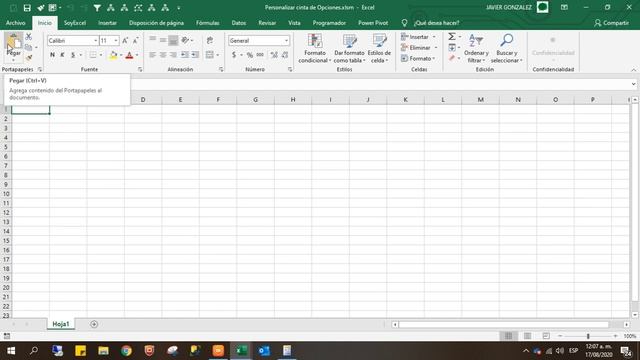Add a new sheet with the plus button
Screen dimensions: 640x360
pos(94,324)
